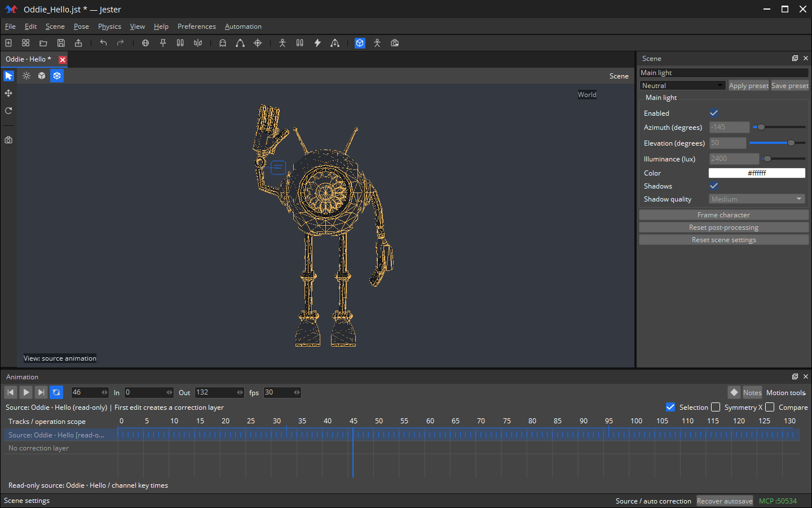Image resolution: width=812 pixels, height=508 pixels.
Task: Open the Neutral preset dropdown
Action: click(x=682, y=85)
